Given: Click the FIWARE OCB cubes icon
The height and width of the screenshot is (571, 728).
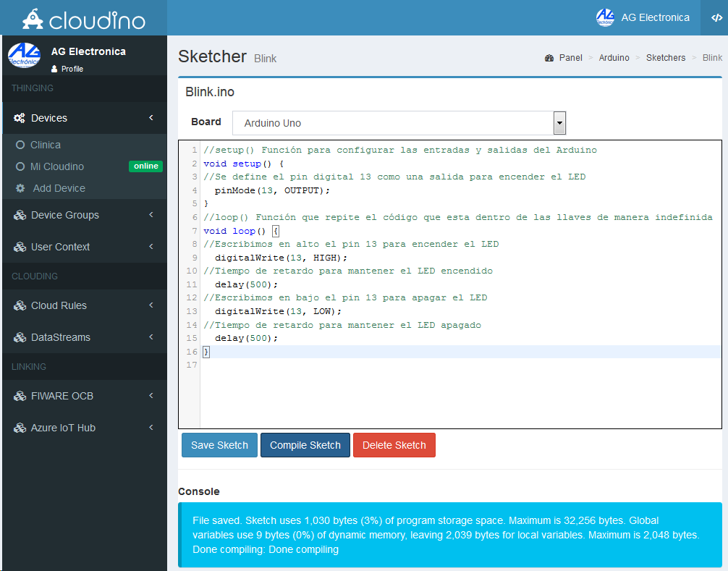Looking at the screenshot, I should click(x=20, y=396).
